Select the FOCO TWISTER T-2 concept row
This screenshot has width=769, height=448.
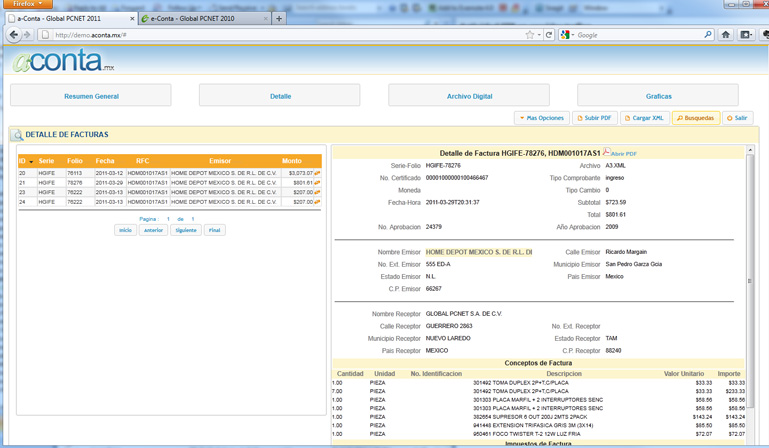pos(538,434)
